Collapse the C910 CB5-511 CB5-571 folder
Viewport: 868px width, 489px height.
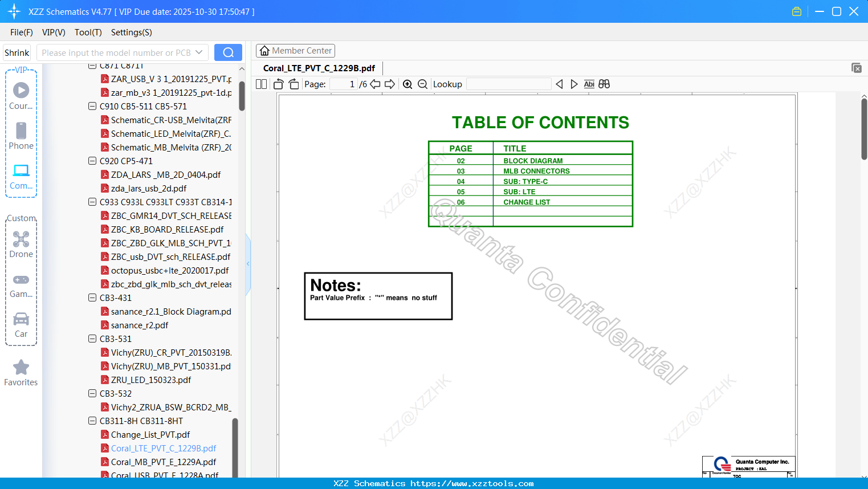[x=92, y=106]
